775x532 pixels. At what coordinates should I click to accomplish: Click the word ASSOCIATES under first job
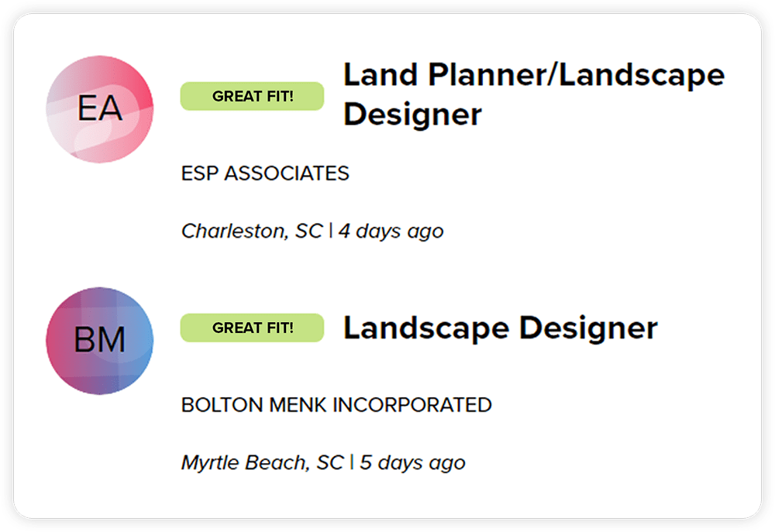coord(287,173)
